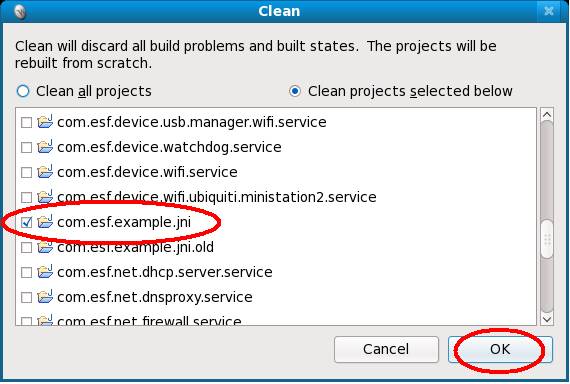Click folder icon beside com.esf.device.watchdog.service
The width and height of the screenshot is (570, 384).
[45, 147]
